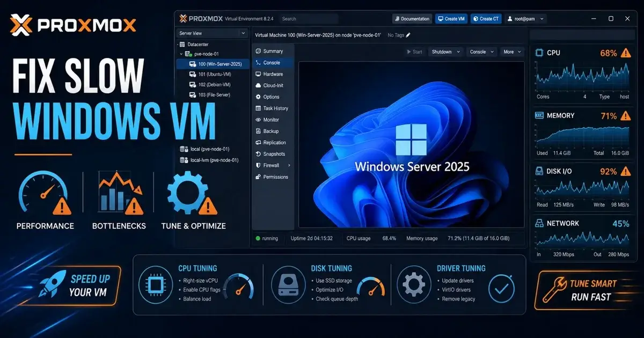Click the NETWORK panel icon

(x=539, y=223)
